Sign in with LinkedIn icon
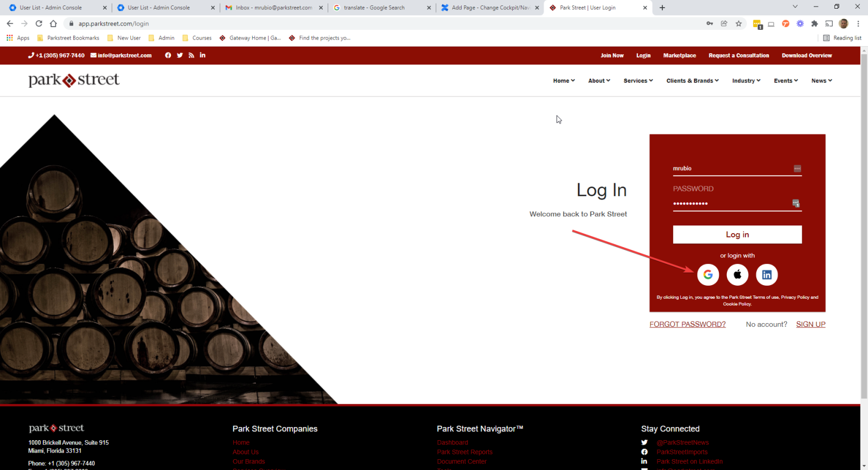The image size is (868, 470). (767, 275)
